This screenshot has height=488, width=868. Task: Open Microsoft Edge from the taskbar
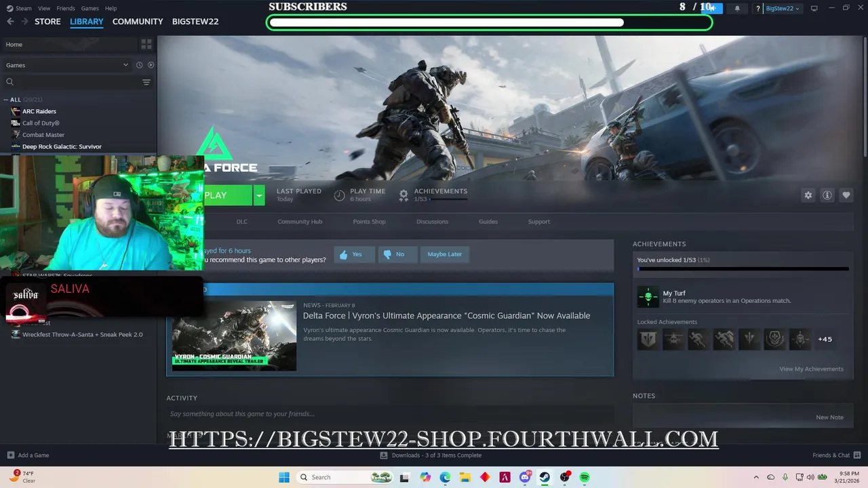[x=445, y=477]
